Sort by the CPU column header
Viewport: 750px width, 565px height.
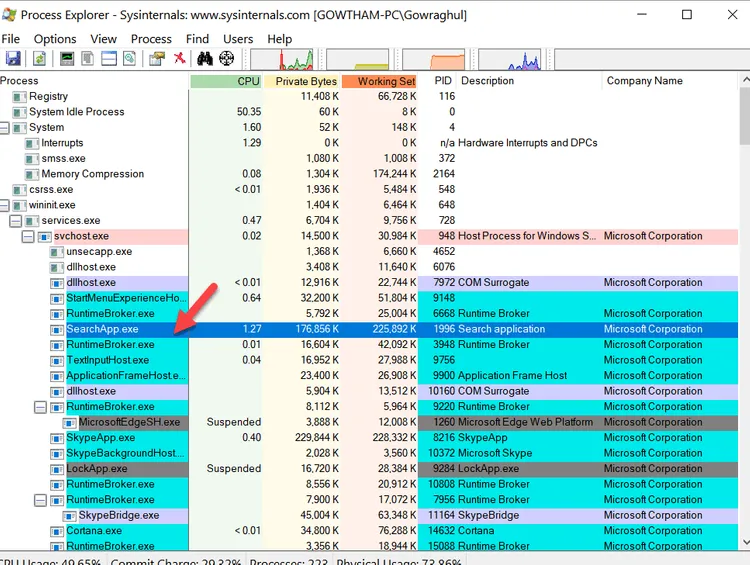click(x=226, y=81)
